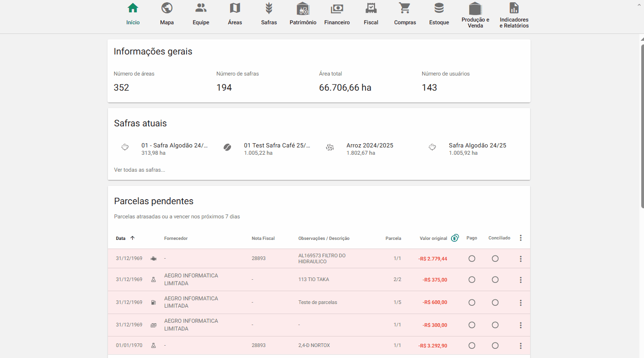The height and width of the screenshot is (358, 644).
Task: Open the table header three-dot options menu
Action: click(521, 238)
